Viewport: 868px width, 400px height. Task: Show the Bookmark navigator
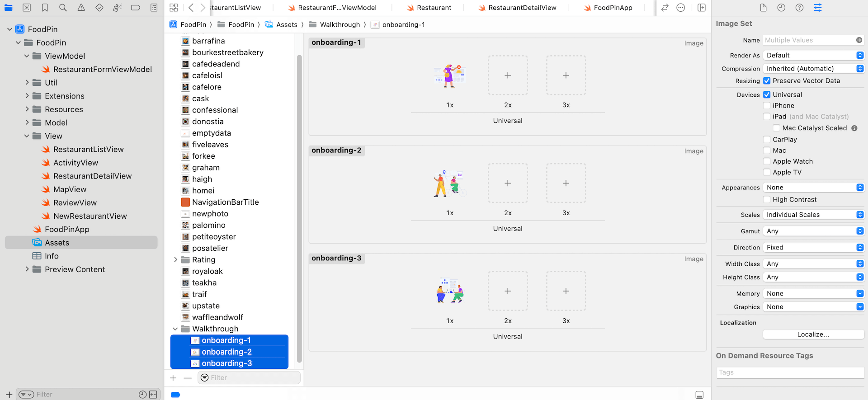click(x=45, y=8)
